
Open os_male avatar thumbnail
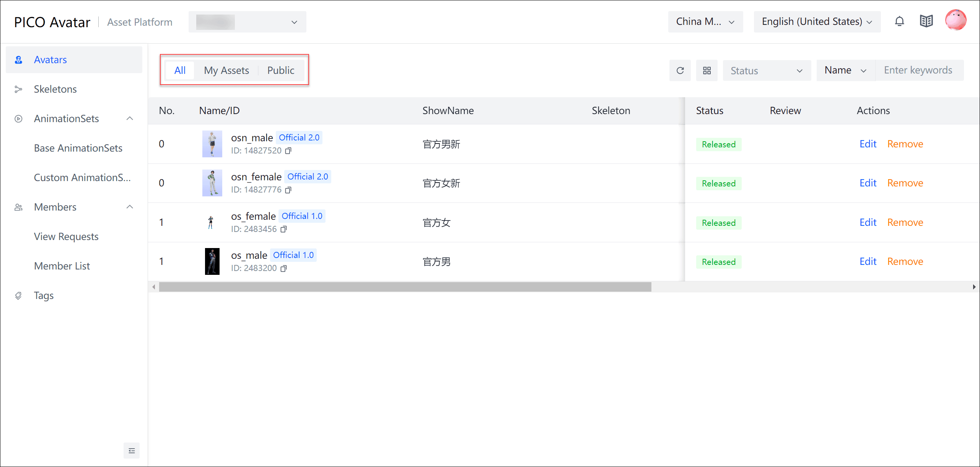tap(212, 261)
